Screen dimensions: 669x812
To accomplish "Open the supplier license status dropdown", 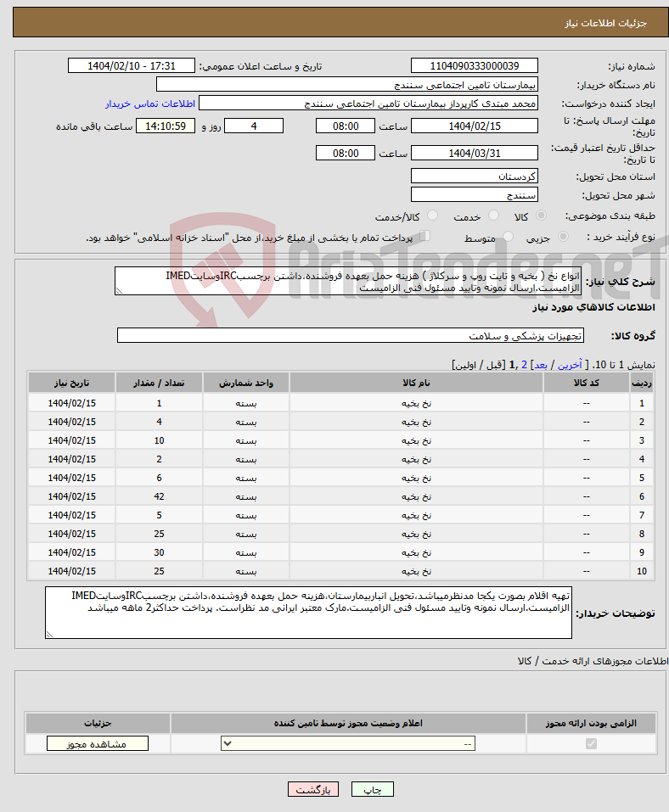I will pyautogui.click(x=348, y=743).
